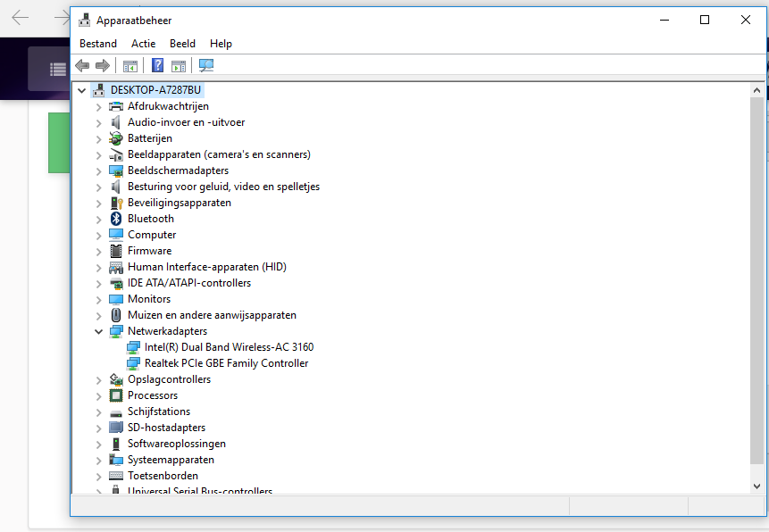Scan for hardware changes monitor icon
Screen dimensions: 769x532
[206, 65]
